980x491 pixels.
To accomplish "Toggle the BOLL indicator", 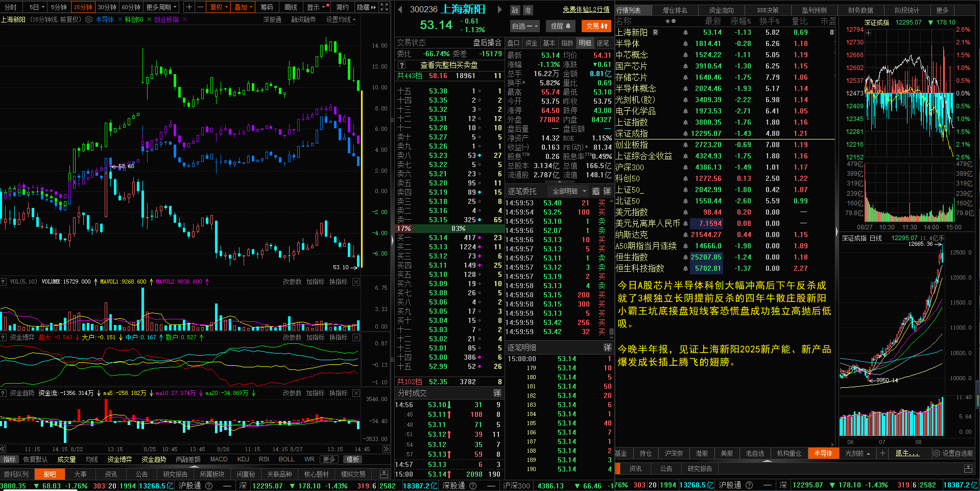I will pos(286,459).
